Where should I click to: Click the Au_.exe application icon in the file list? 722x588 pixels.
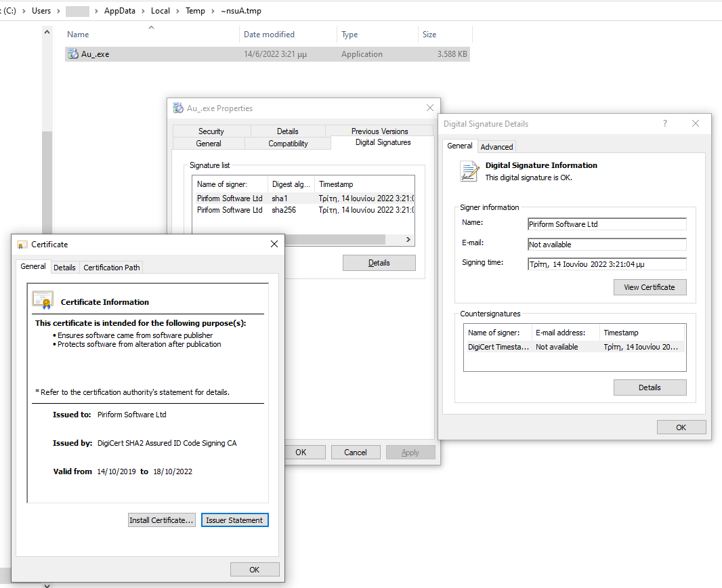point(72,54)
